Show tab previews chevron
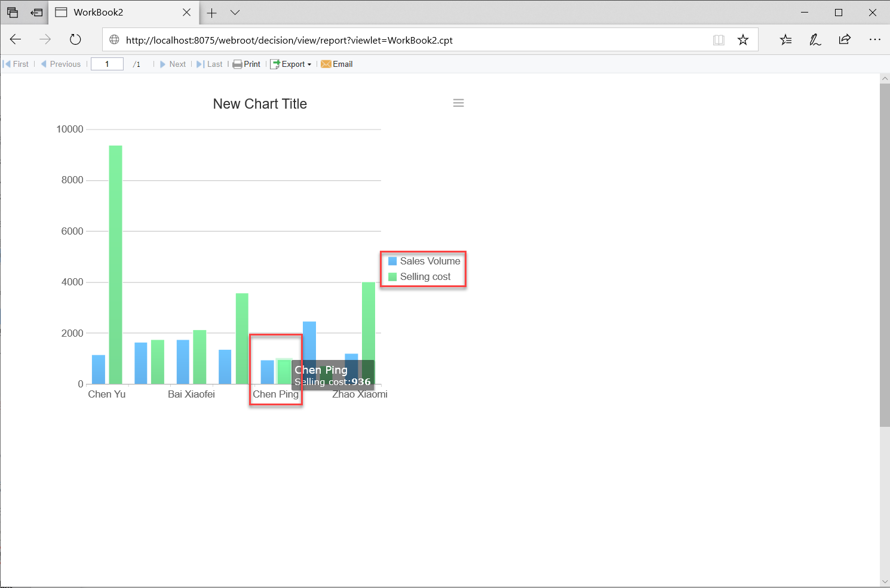The width and height of the screenshot is (890, 588). pos(235,13)
